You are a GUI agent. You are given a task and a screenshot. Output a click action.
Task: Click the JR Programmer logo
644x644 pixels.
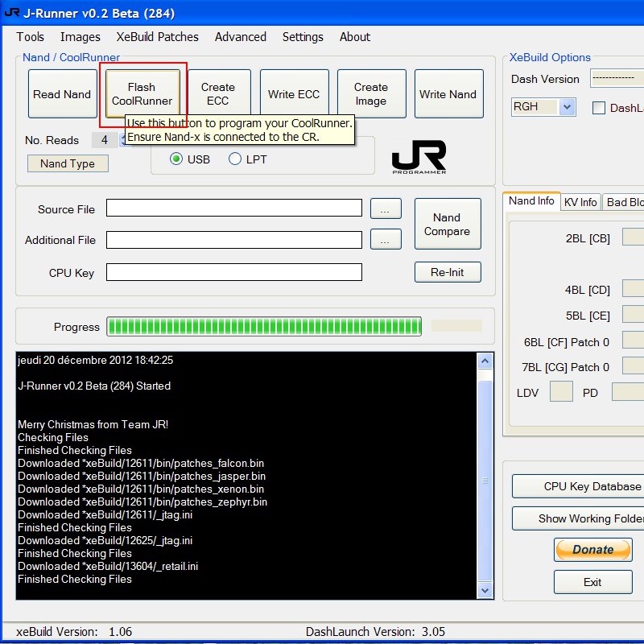[419, 157]
